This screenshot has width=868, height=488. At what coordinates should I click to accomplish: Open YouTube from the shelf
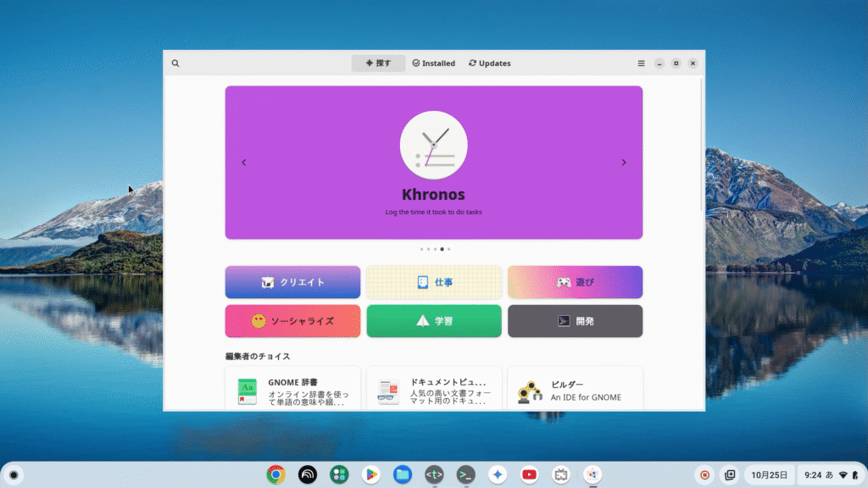[x=529, y=474]
